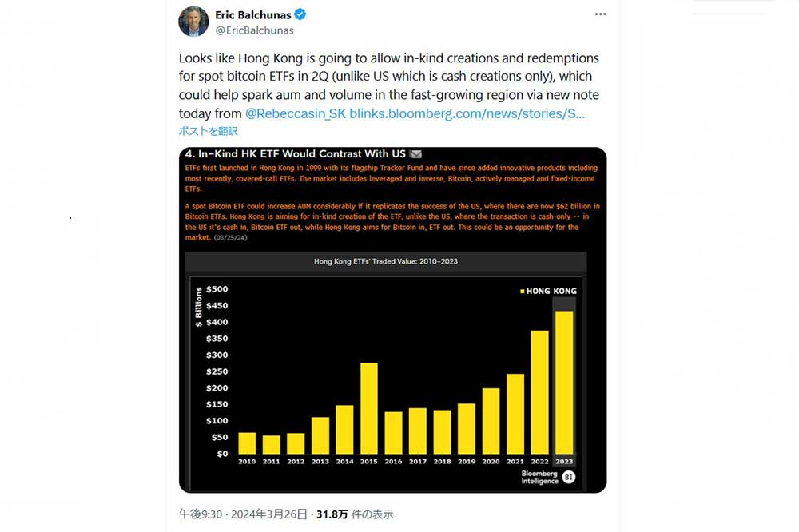This screenshot has height=532, width=799.
Task: Click the @EricBalchunas handle
Action: (x=254, y=30)
